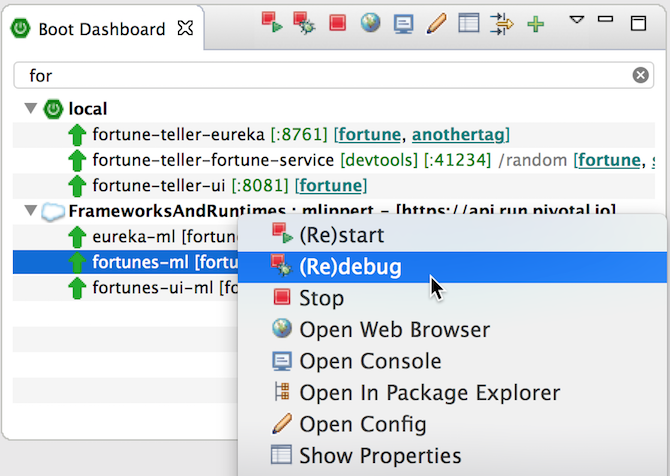Click the anothertag link on fortune-teller-eureka

(x=459, y=134)
